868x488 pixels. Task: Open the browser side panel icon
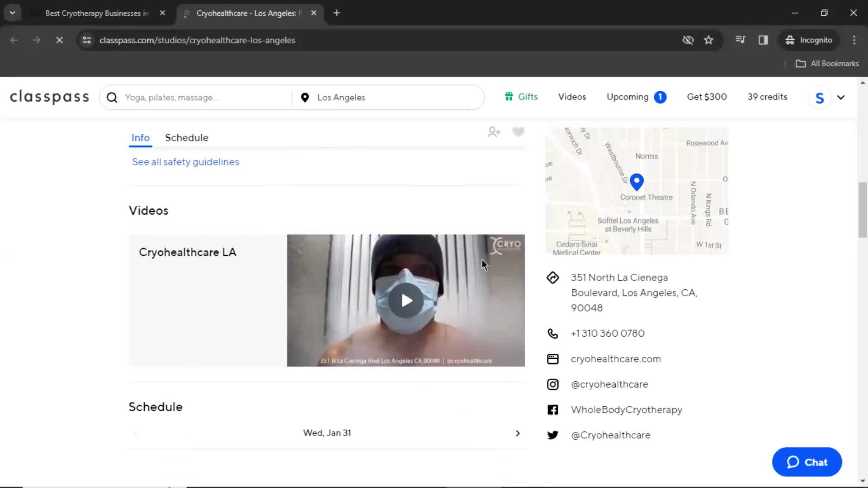point(763,40)
